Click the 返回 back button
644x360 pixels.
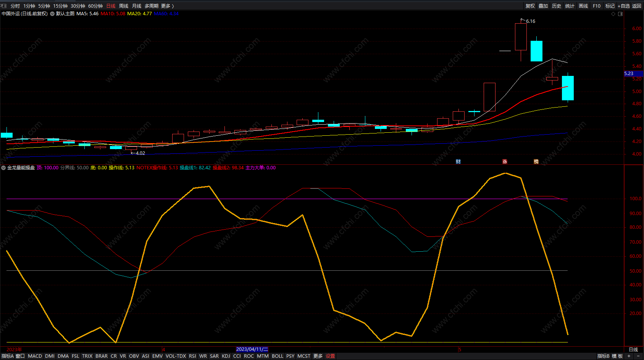(637, 6)
